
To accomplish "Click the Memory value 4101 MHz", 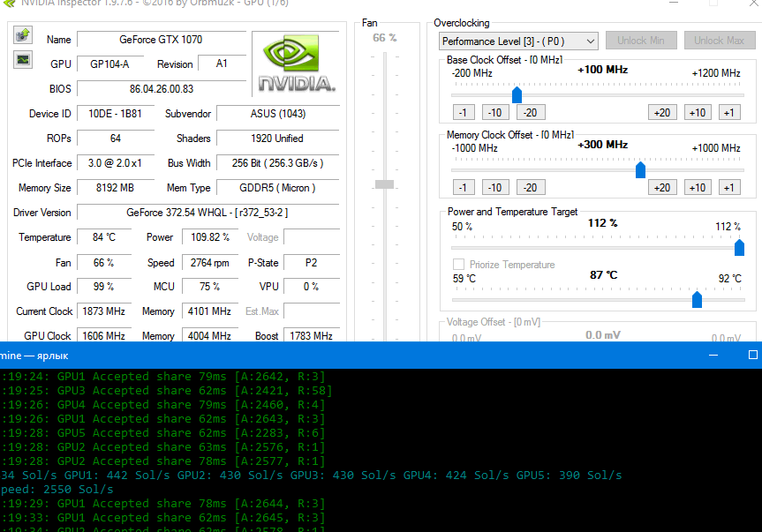I will [210, 311].
